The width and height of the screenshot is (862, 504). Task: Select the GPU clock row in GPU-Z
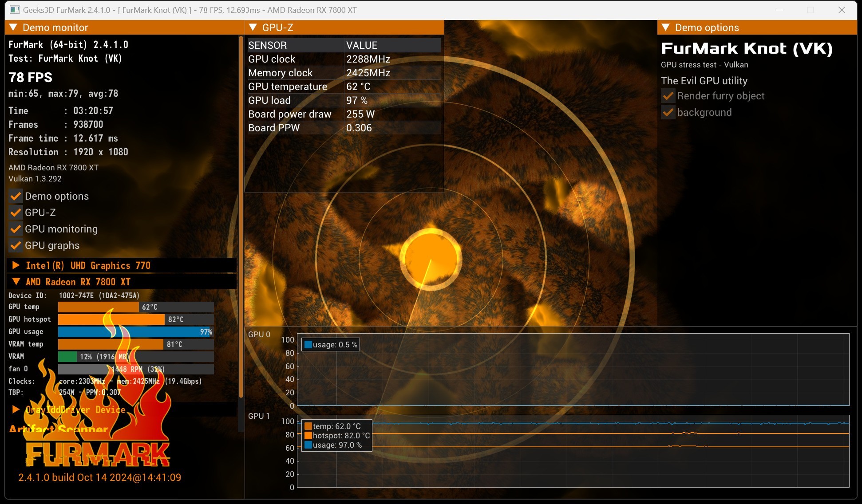tap(344, 59)
